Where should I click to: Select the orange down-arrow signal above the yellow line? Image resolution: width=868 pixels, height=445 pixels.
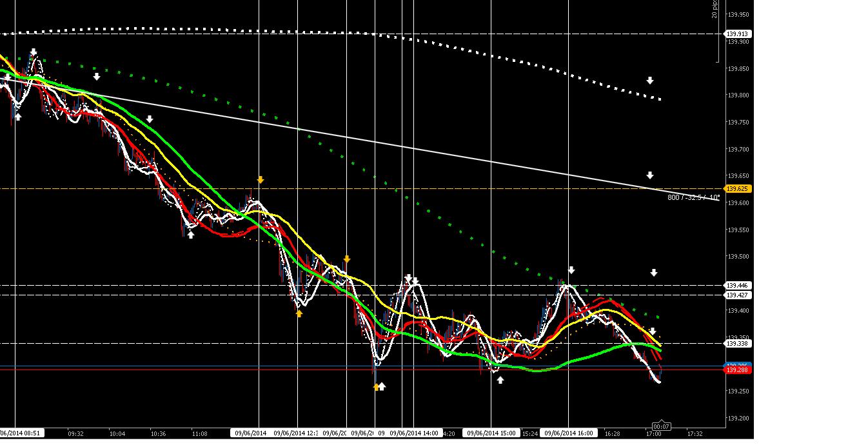261,180
